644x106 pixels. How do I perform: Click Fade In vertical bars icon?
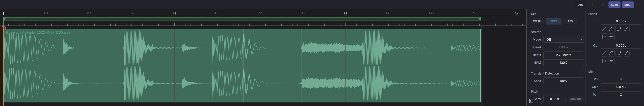click(x=604, y=37)
